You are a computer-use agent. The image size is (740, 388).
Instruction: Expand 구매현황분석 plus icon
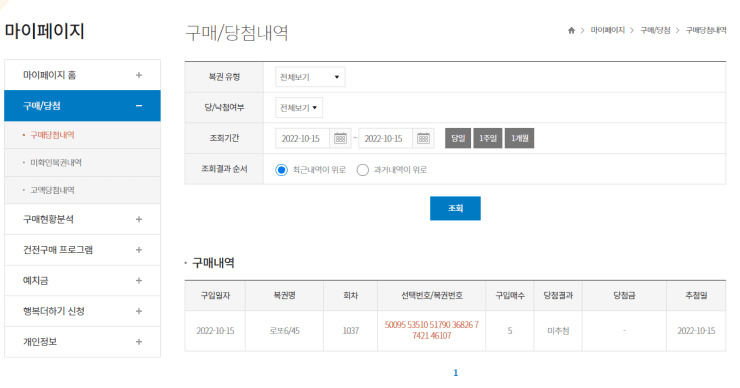pyautogui.click(x=139, y=219)
